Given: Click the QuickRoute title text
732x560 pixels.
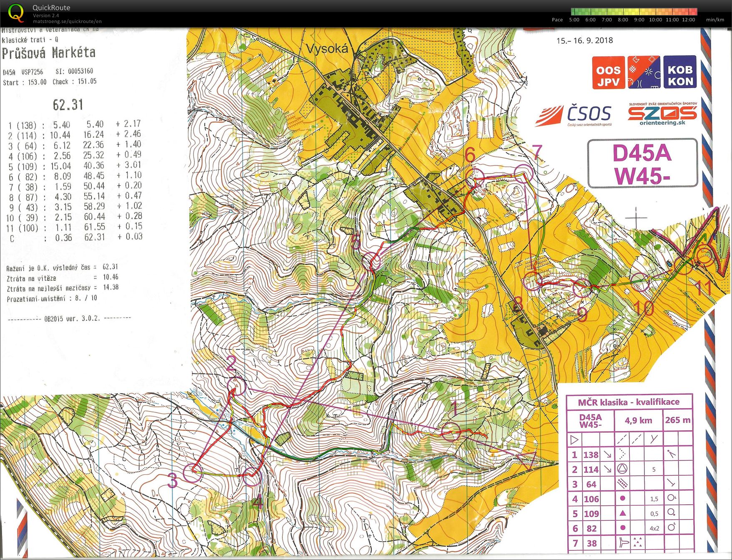Looking at the screenshot, I should (x=51, y=8).
